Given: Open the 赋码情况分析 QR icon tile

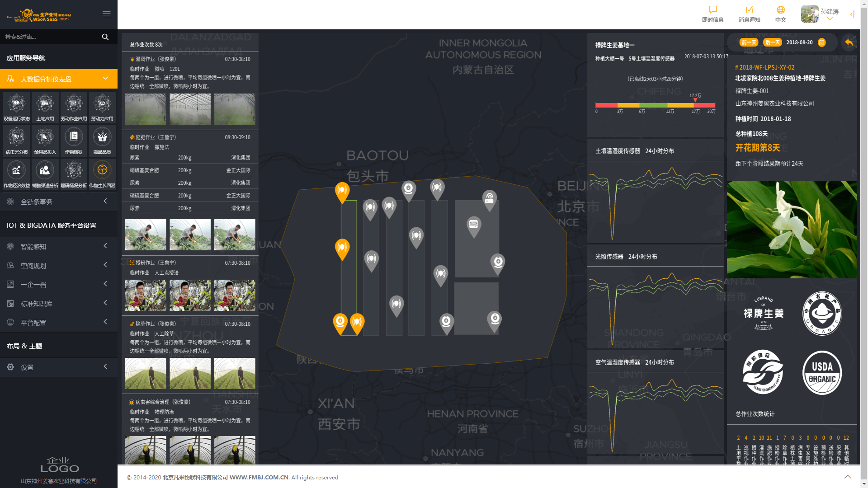Looking at the screenshot, I should click(x=74, y=174).
